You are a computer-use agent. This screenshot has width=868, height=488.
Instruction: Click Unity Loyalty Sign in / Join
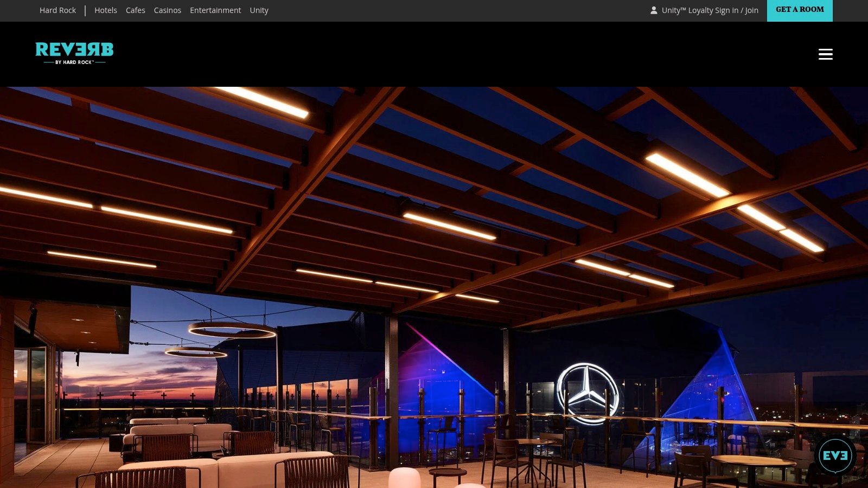click(x=710, y=10)
